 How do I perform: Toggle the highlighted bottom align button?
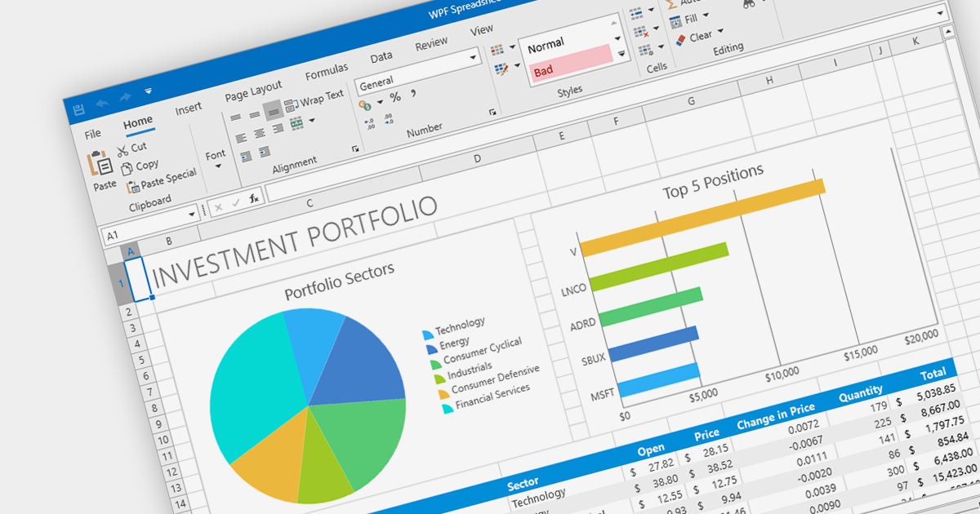[274, 109]
